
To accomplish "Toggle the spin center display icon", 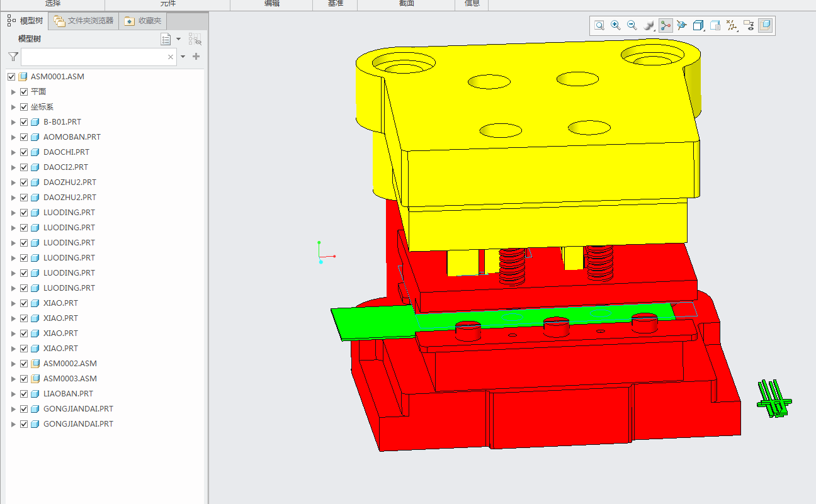I will (x=666, y=25).
